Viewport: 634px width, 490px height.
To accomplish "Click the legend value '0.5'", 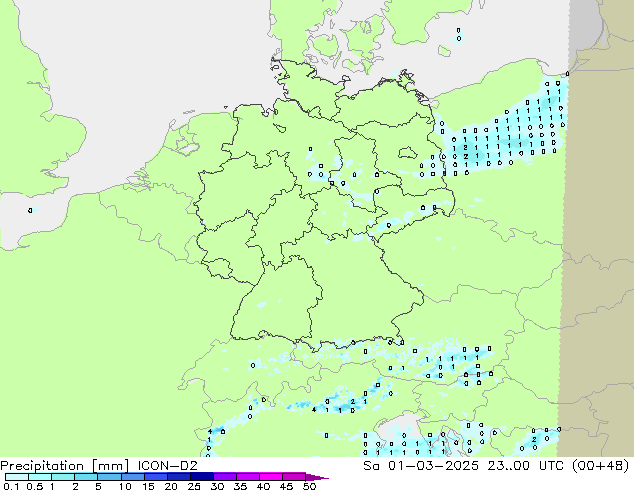I will tap(34, 486).
